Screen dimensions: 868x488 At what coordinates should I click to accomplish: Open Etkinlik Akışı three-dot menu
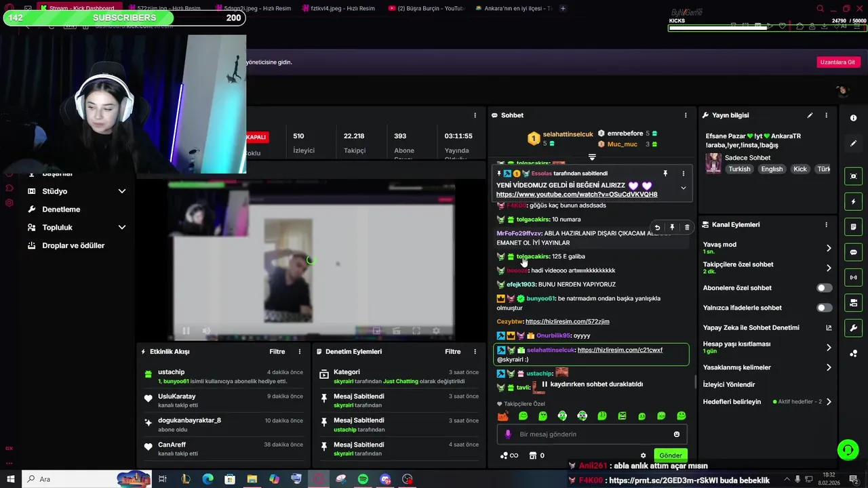click(300, 352)
